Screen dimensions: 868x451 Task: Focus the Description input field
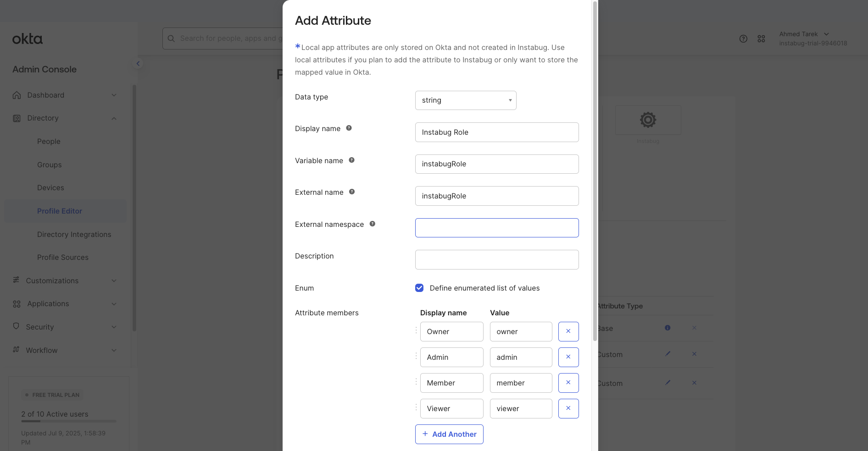496,260
